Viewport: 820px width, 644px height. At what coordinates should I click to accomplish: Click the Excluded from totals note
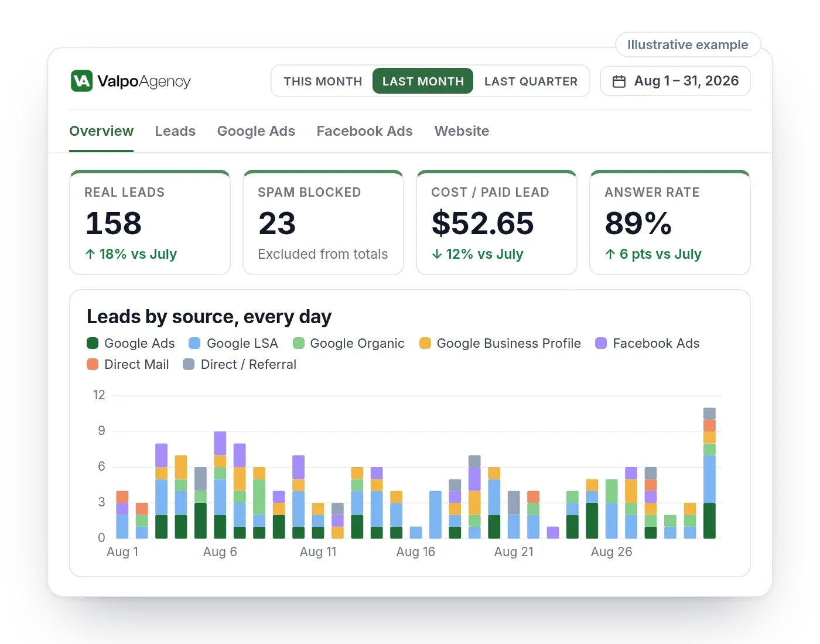coord(323,254)
